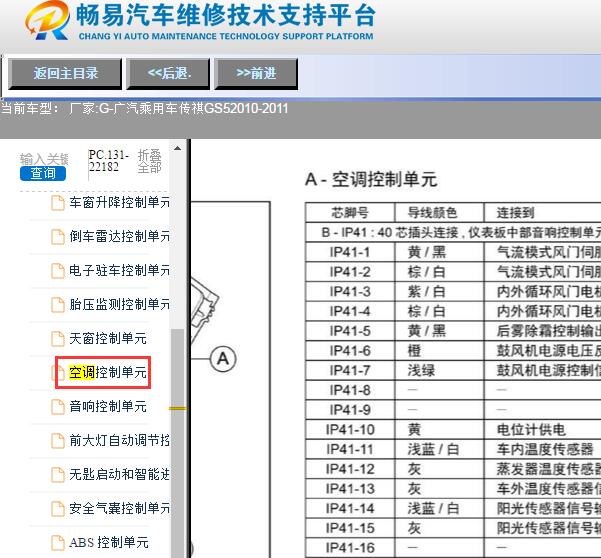Open the ABS 控制单元 tree item
Image resolution: width=601 pixels, height=558 pixels.
tap(109, 543)
